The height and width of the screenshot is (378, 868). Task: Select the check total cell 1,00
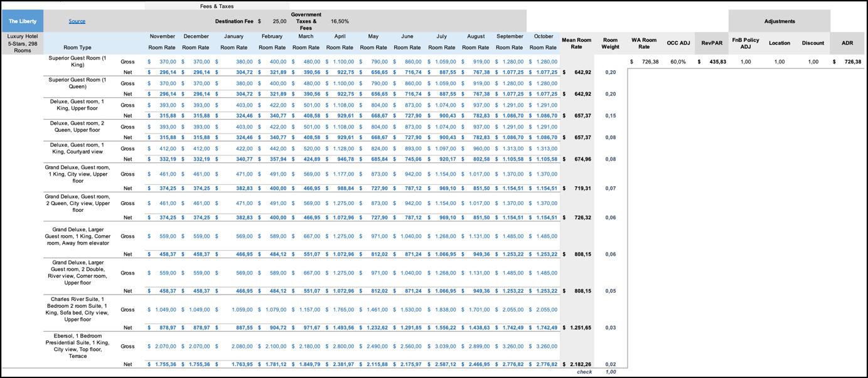610,372
